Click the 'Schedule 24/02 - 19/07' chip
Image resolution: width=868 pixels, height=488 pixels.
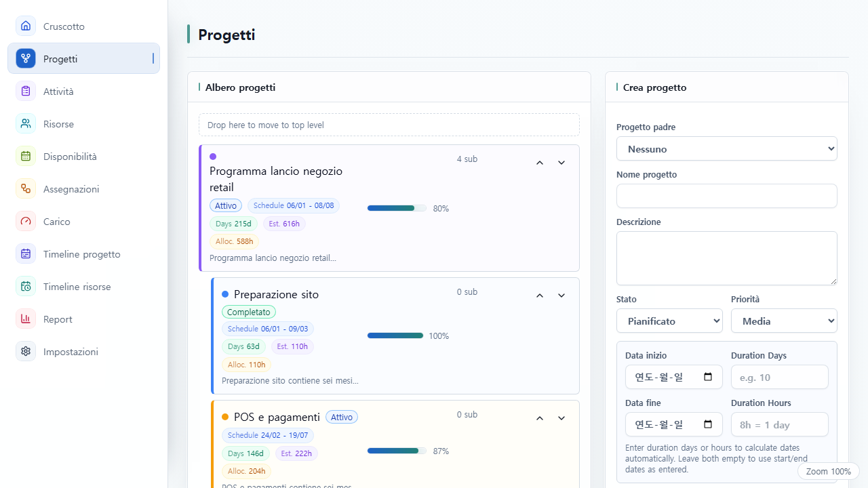pos(268,435)
